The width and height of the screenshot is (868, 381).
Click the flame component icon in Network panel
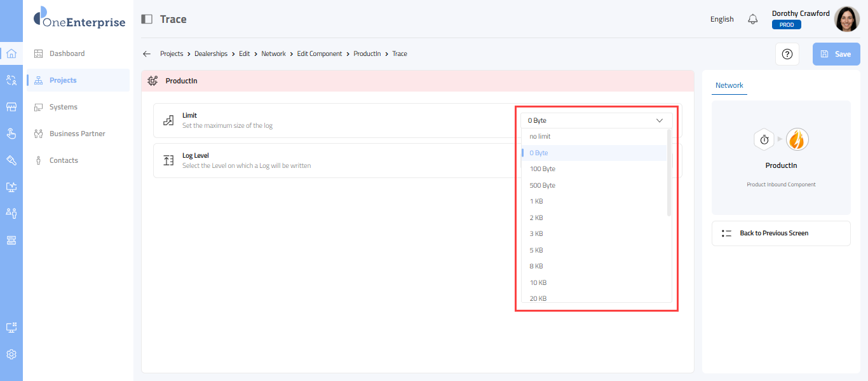[797, 139]
